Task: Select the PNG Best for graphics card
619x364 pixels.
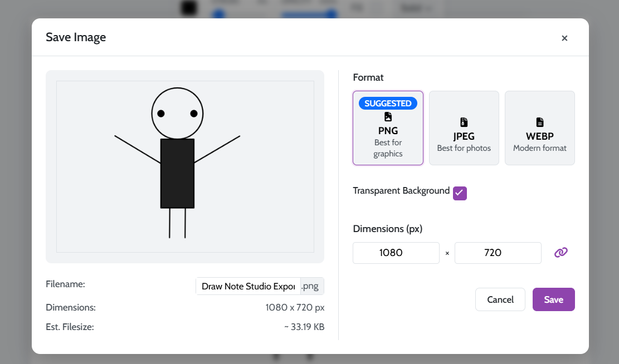Action: click(387, 128)
